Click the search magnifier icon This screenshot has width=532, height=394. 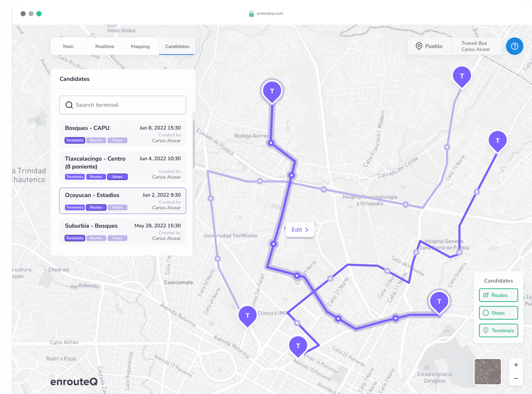point(69,105)
